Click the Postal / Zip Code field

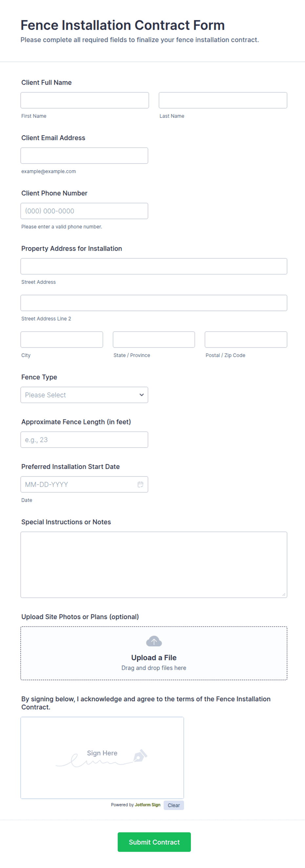tap(246, 340)
